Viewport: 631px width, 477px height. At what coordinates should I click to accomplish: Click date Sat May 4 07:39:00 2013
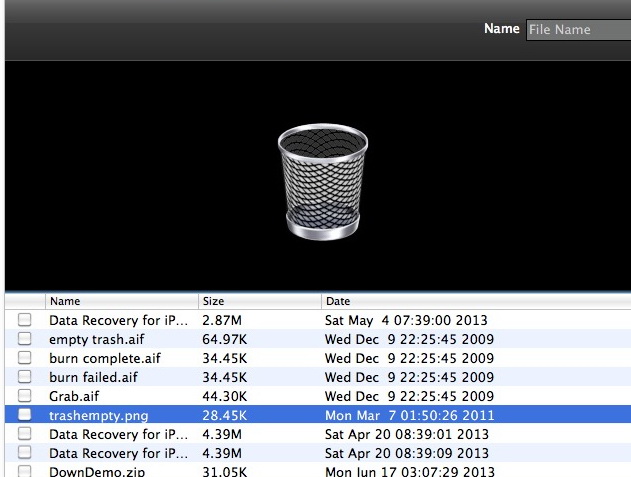pyautogui.click(x=406, y=320)
